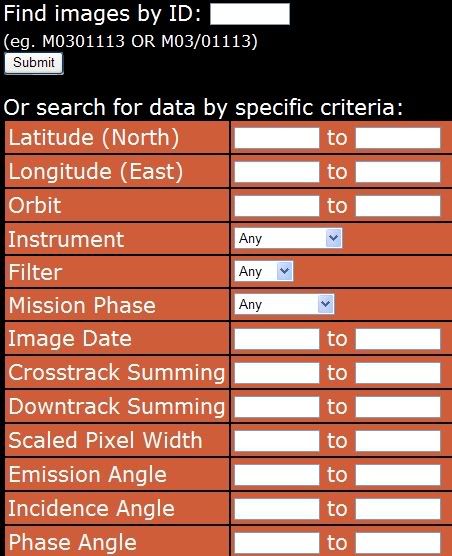Screen dimensions: 452x556
Task: Focus the Latitude (North) maximum field
Action: point(398,138)
